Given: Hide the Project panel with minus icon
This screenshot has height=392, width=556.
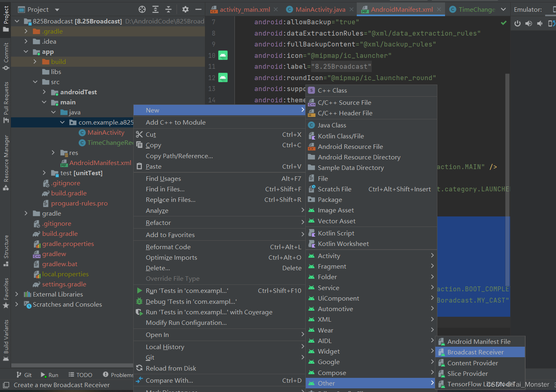Looking at the screenshot, I should tap(198, 9).
